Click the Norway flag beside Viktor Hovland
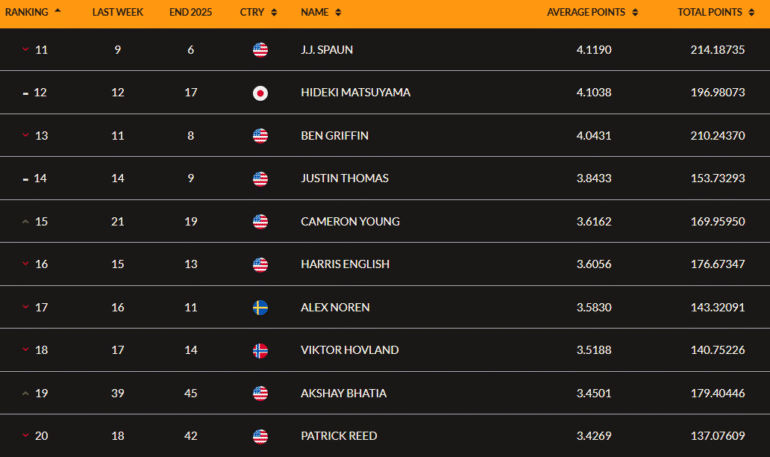770x457 pixels. (260, 350)
